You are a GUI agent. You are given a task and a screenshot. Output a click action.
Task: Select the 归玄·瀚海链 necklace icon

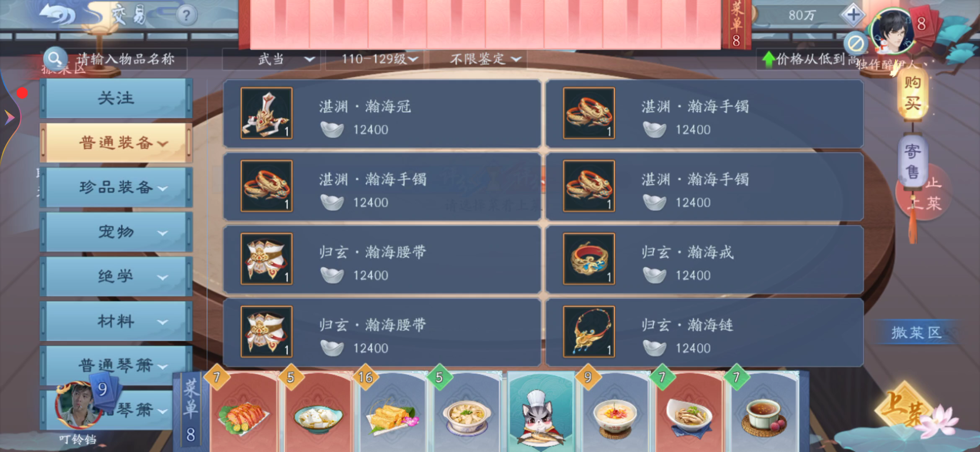click(x=589, y=331)
